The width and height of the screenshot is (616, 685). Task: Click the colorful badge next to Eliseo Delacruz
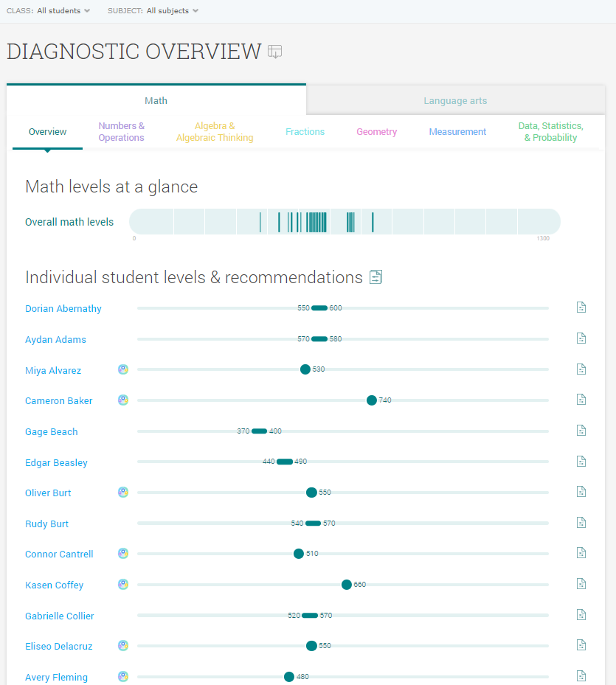pos(123,646)
